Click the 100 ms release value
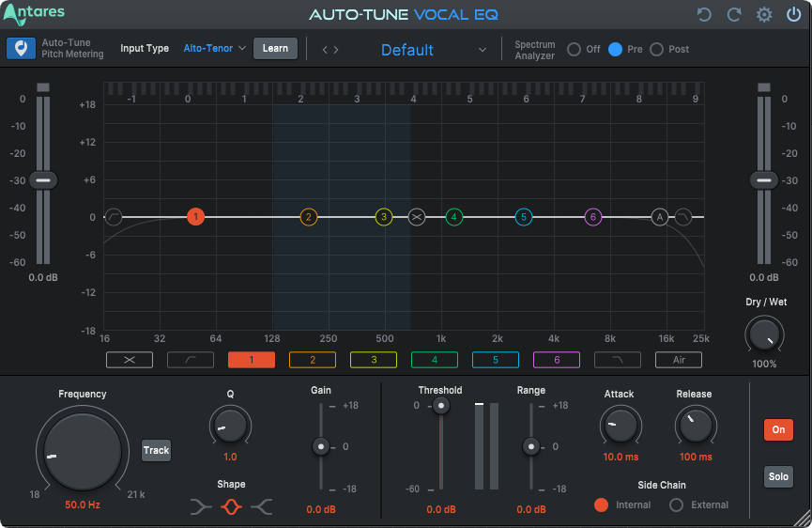 tap(696, 457)
